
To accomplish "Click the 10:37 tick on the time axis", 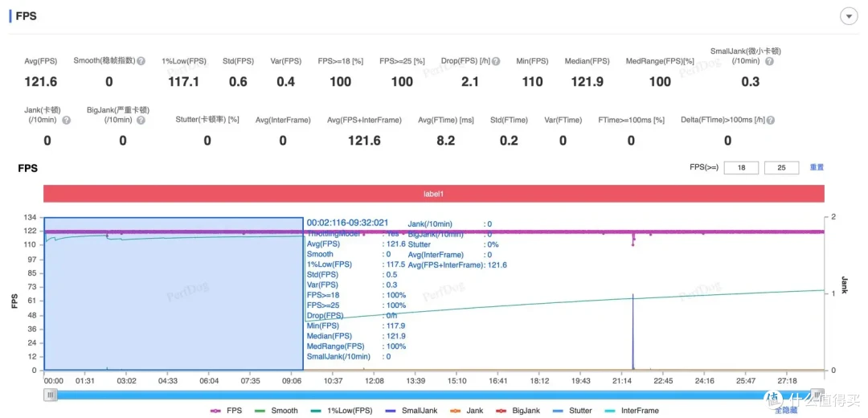I will [x=334, y=382].
